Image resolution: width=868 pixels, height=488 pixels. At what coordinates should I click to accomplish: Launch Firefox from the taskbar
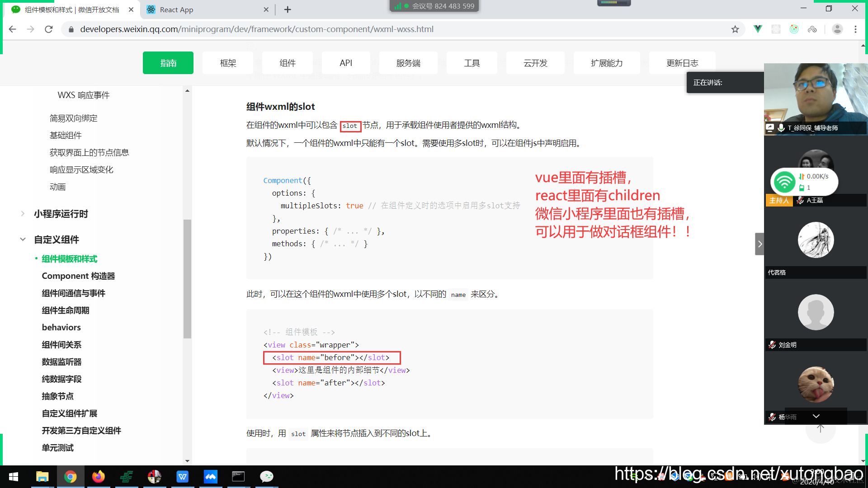(98, 477)
